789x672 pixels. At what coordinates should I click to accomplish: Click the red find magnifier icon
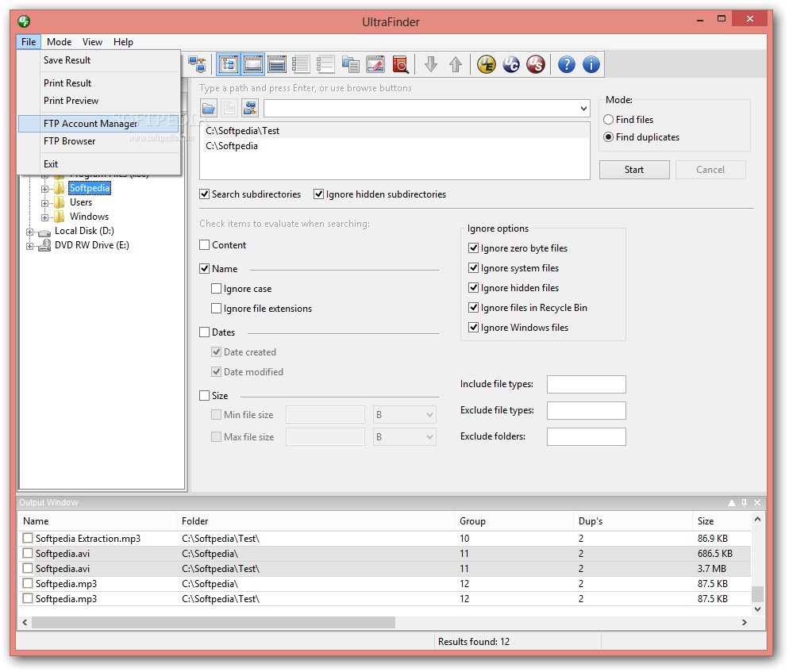click(401, 64)
